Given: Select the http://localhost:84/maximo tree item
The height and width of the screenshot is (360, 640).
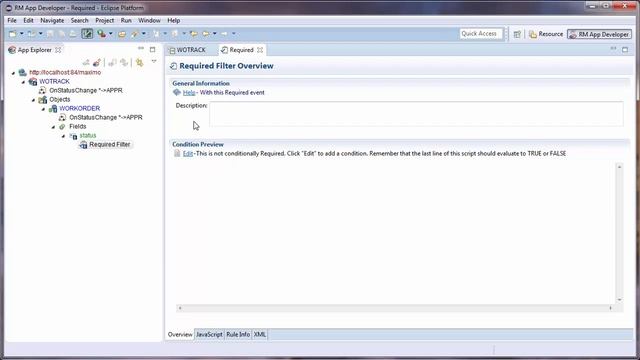Looking at the screenshot, I should (x=65, y=72).
